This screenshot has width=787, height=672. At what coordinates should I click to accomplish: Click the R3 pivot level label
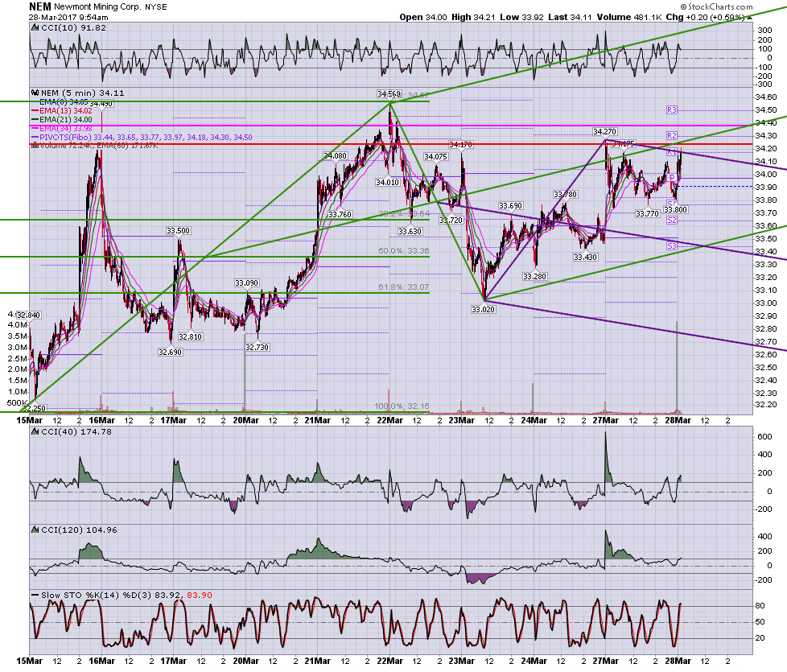672,110
